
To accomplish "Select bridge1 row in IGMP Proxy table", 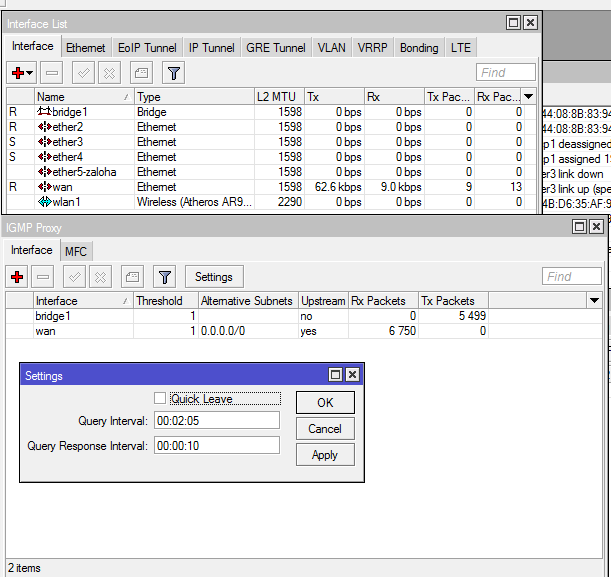I will point(304,316).
